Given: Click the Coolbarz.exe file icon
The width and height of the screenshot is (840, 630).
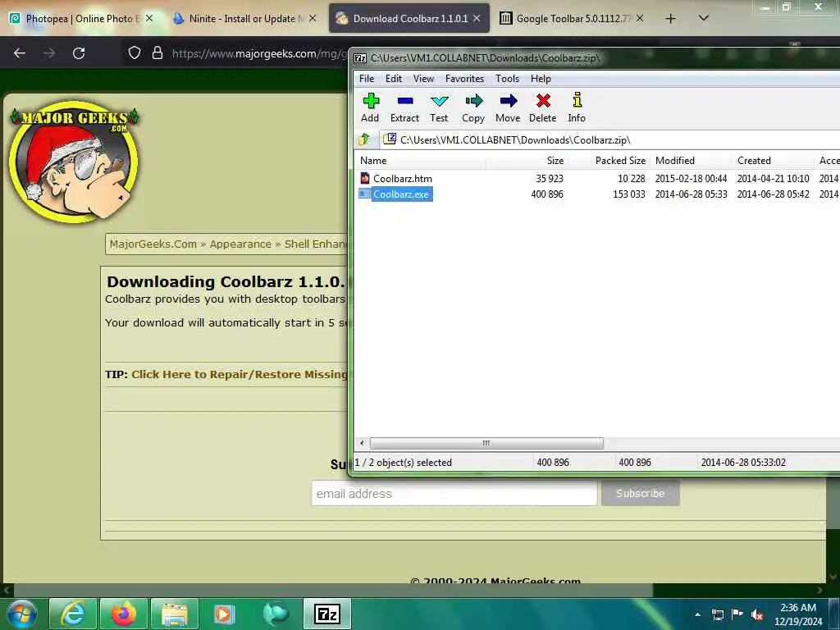Looking at the screenshot, I should point(365,194).
